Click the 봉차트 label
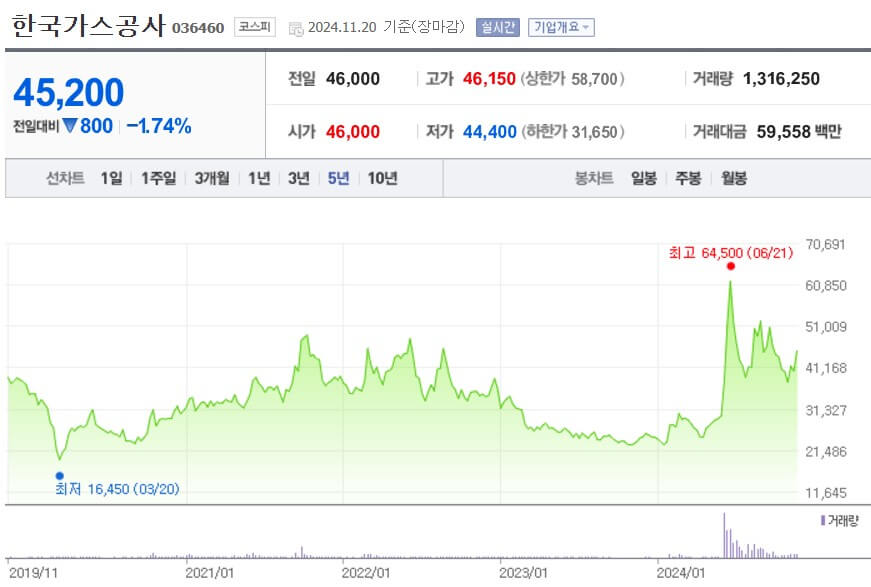The image size is (871, 587). (594, 178)
